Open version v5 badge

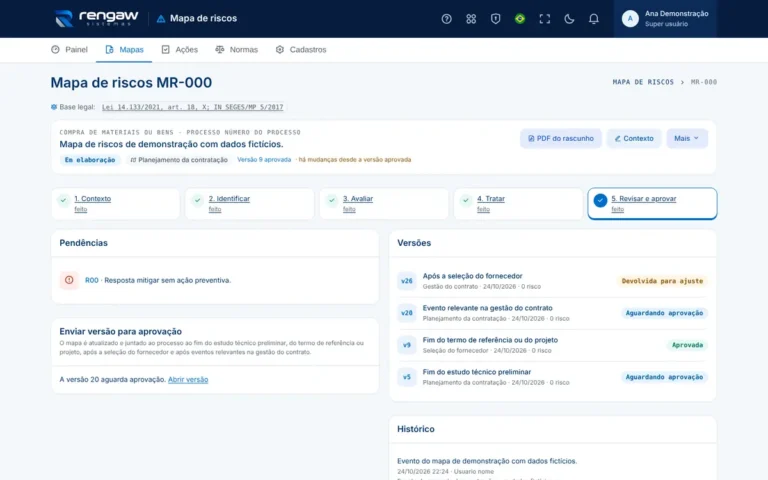pyautogui.click(x=407, y=377)
